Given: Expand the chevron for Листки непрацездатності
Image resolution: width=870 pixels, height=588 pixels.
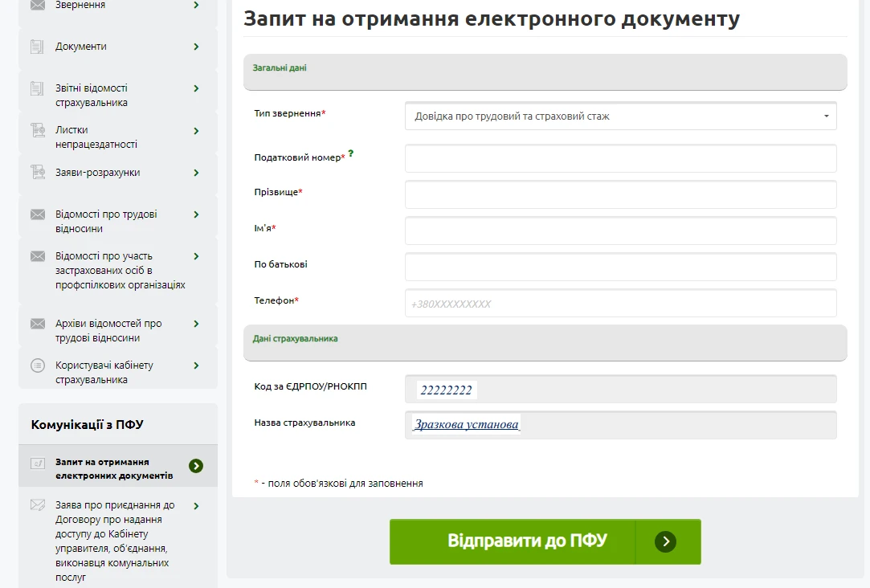Looking at the screenshot, I should tap(195, 129).
